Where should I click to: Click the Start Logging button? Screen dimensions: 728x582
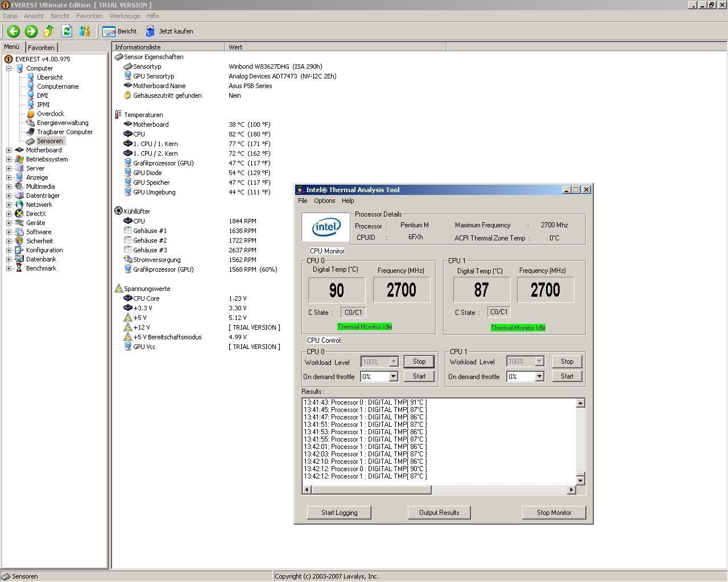[339, 513]
